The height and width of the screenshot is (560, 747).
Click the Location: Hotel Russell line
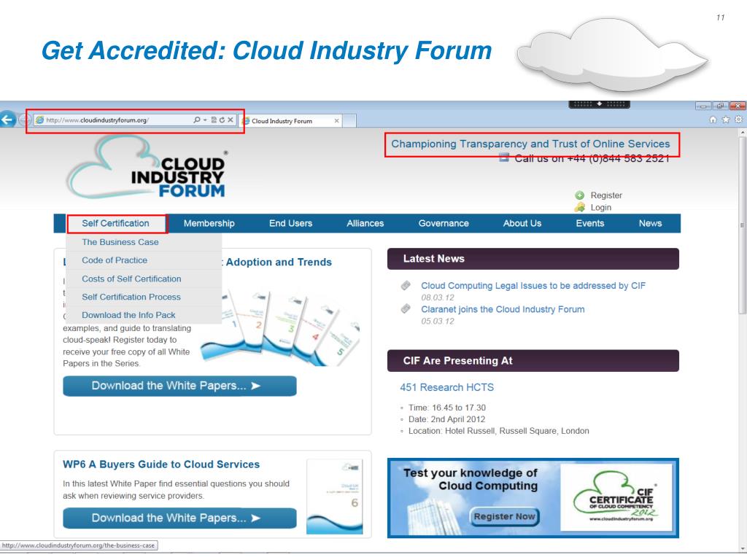pos(498,431)
